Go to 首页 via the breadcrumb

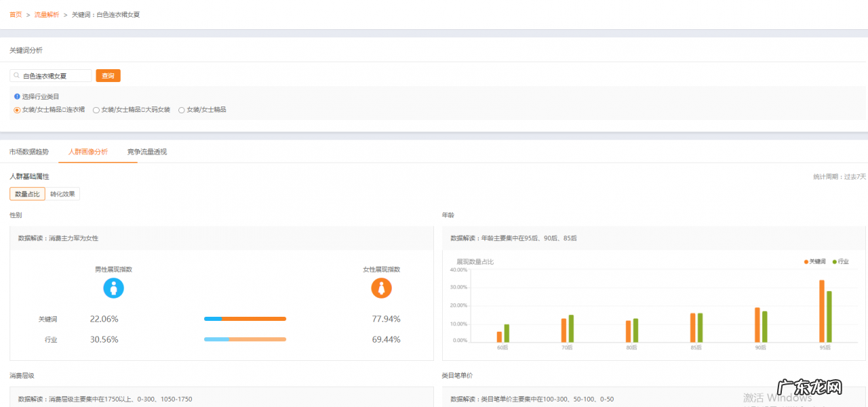[16, 14]
